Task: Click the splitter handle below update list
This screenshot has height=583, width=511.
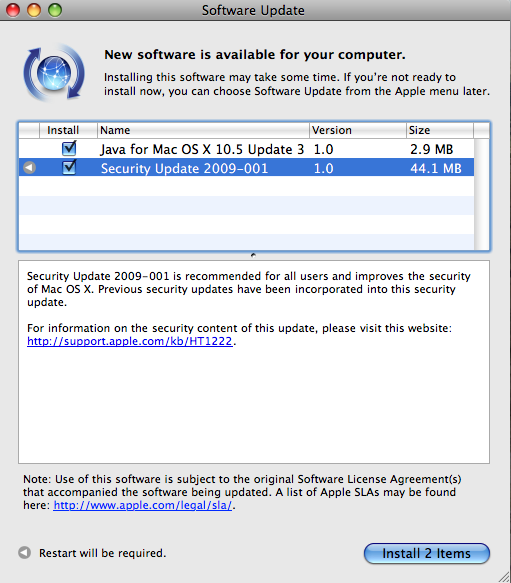Action: coord(253,255)
